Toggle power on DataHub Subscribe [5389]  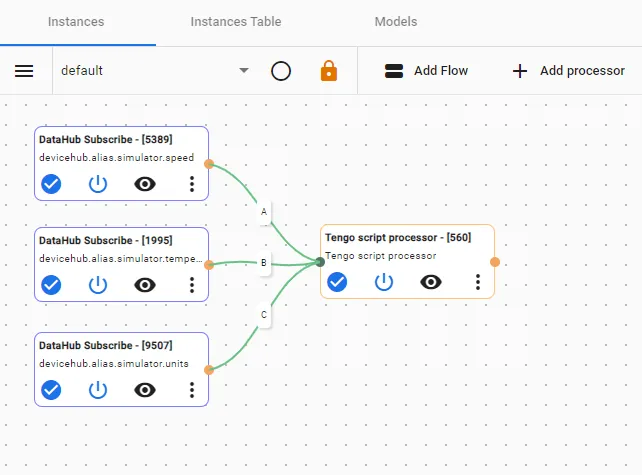point(98,184)
